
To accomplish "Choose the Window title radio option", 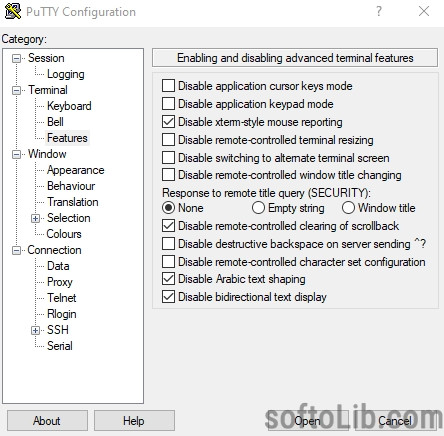I will 348,208.
